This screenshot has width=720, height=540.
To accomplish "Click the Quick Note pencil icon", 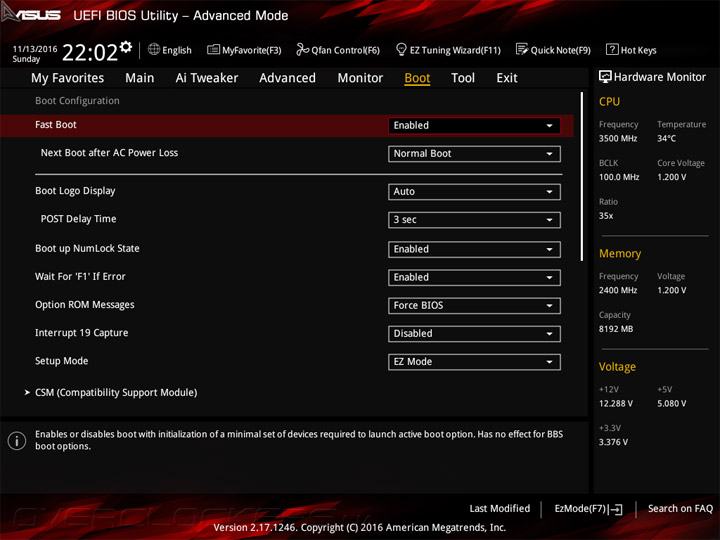I will (522, 49).
